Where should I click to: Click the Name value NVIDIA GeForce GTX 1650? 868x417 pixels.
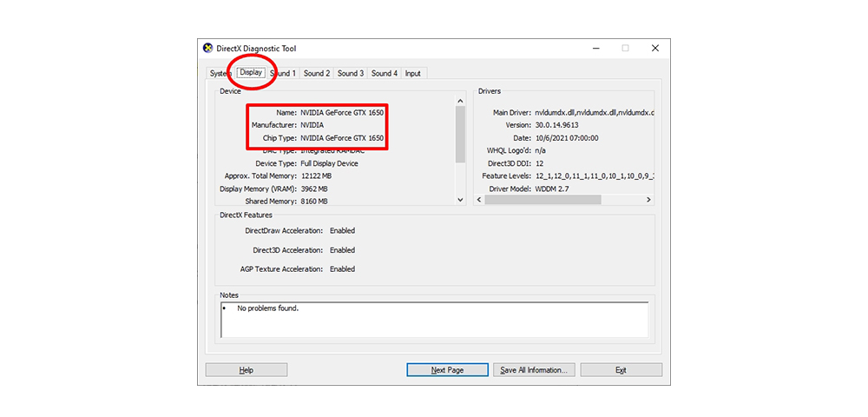click(x=342, y=112)
